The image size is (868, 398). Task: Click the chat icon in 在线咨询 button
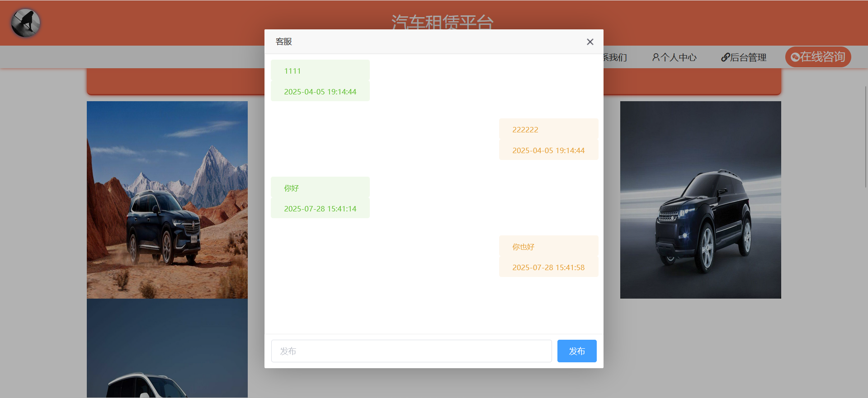coord(795,57)
